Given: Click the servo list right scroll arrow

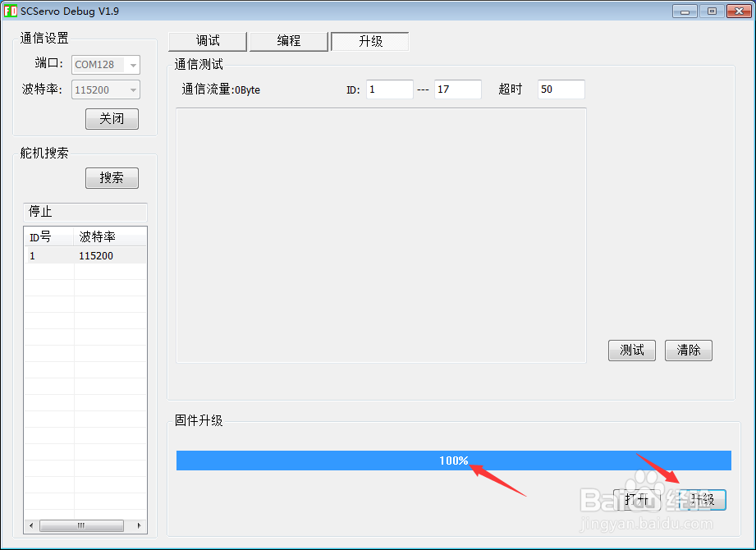Looking at the screenshot, I should 140,525.
